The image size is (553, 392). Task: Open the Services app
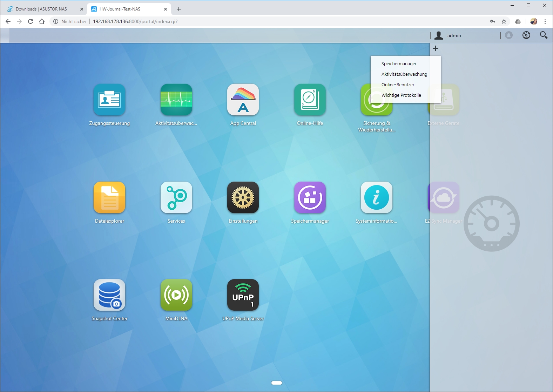[176, 197]
